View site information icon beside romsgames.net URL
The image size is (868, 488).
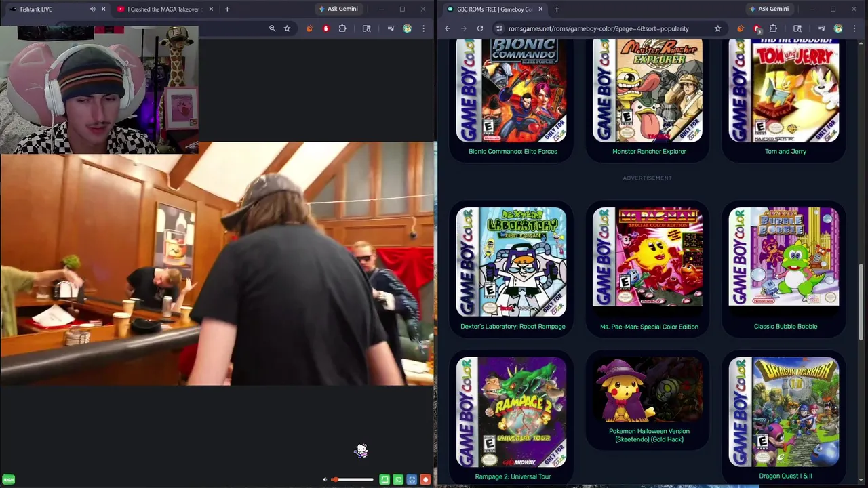click(x=499, y=28)
